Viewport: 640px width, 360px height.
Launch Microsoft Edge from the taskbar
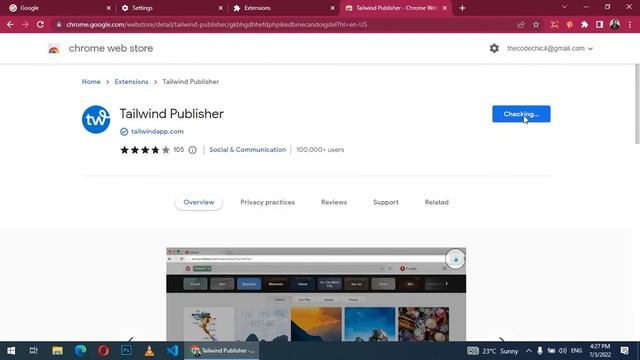(x=80, y=351)
